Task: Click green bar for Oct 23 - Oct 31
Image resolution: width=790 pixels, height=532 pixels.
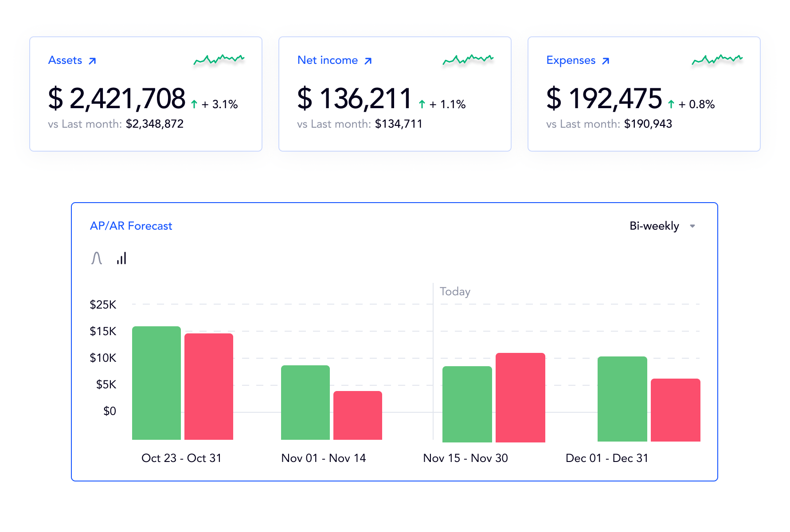Action: (x=156, y=383)
